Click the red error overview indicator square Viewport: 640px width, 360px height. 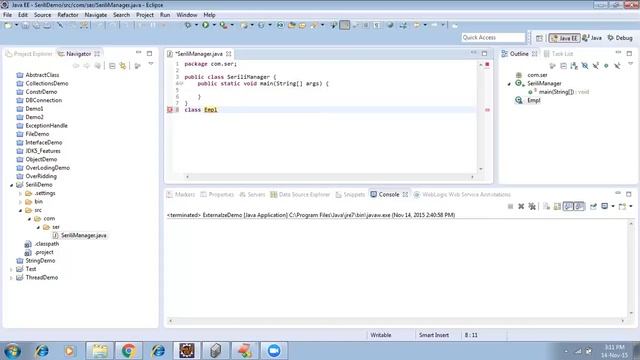pos(487,64)
